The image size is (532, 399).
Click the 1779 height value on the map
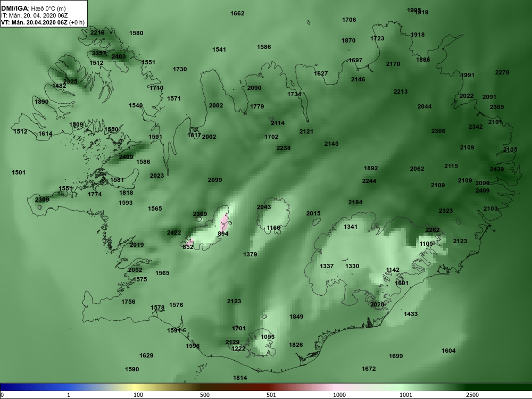[257, 106]
